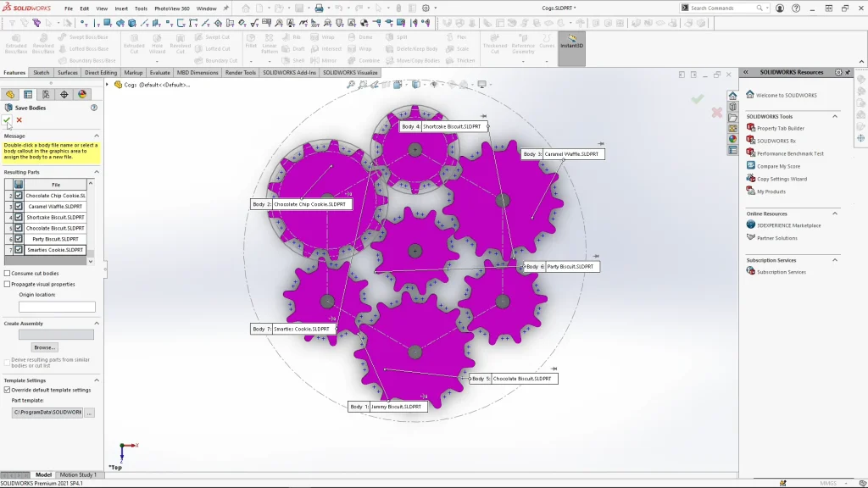The image size is (868, 488).
Task: Collapse the Resulting Parts section
Action: click(96, 172)
